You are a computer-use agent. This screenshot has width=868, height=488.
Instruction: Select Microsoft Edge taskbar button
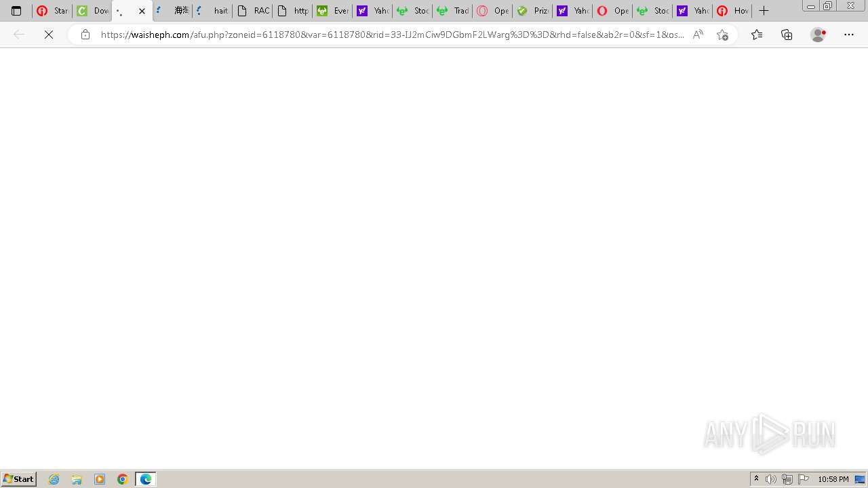(146, 479)
